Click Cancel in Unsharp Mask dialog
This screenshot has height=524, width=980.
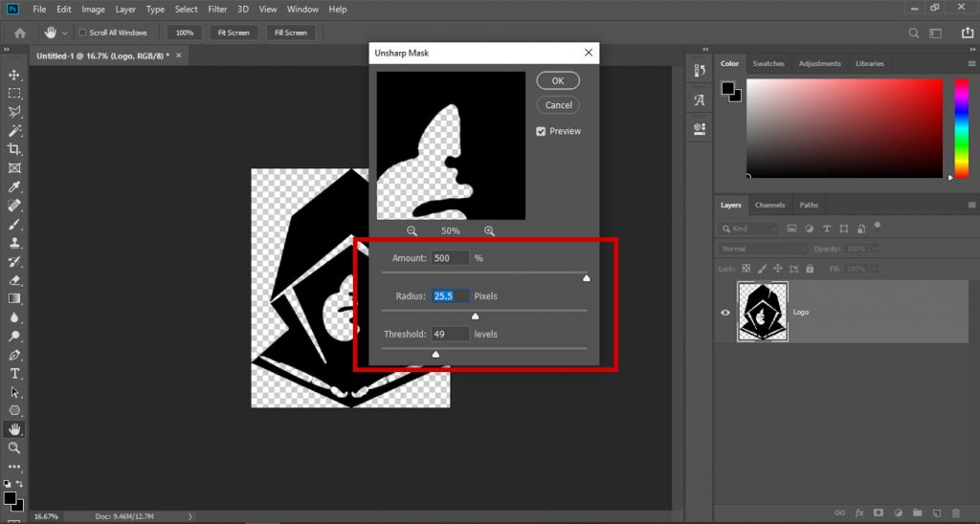(x=558, y=105)
